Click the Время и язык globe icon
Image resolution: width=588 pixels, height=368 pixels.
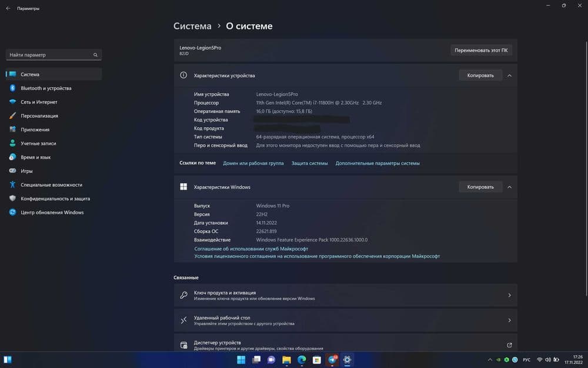pyautogui.click(x=12, y=157)
